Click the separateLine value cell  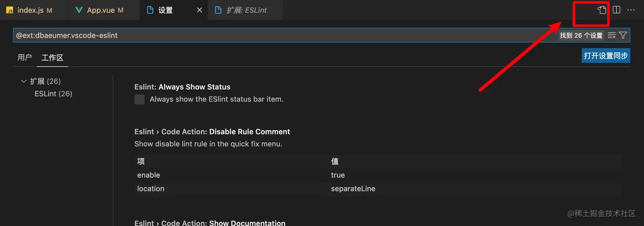pyautogui.click(x=353, y=189)
